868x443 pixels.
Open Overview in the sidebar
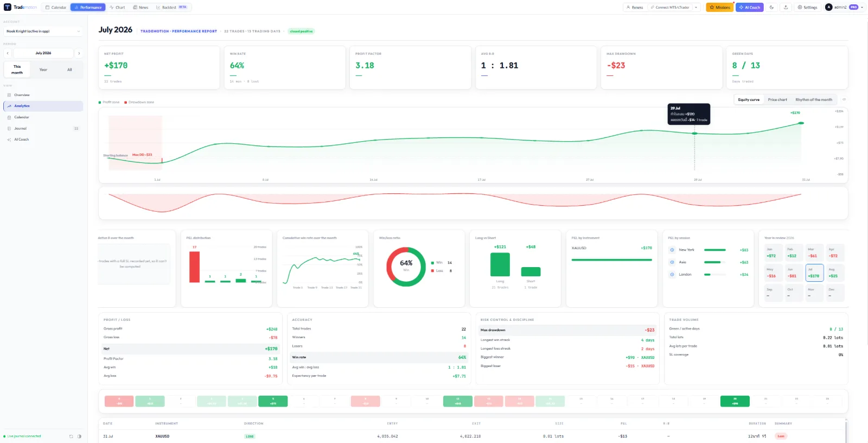[x=43, y=95]
